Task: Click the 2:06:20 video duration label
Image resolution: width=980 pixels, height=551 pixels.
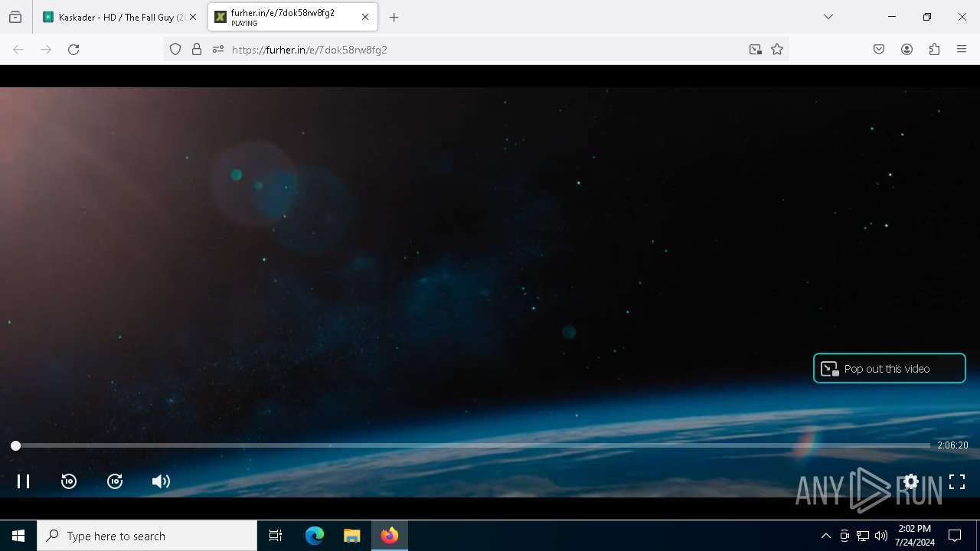Action: coord(952,445)
